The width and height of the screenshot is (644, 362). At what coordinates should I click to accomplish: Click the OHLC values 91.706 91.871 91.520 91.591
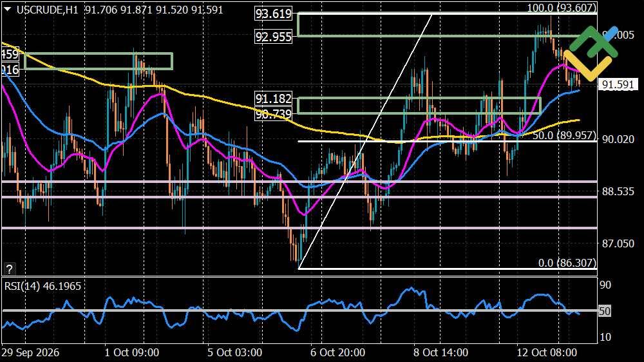pos(154,10)
